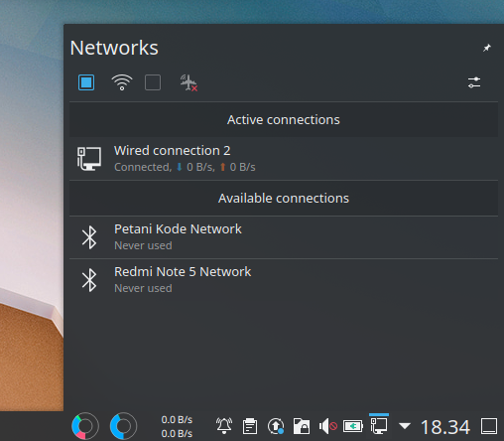Click the multicolor ring monitor widget
Image resolution: width=504 pixels, height=441 pixels.
[85, 426]
